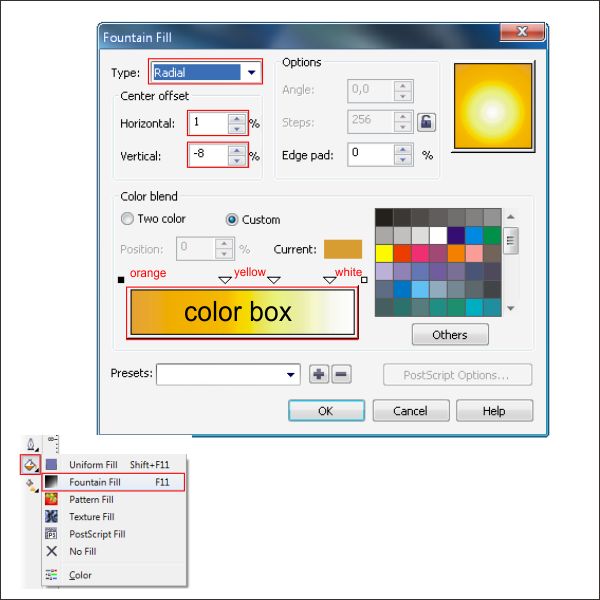
Task: Click the Horizontal offset input field
Action: pos(209,123)
